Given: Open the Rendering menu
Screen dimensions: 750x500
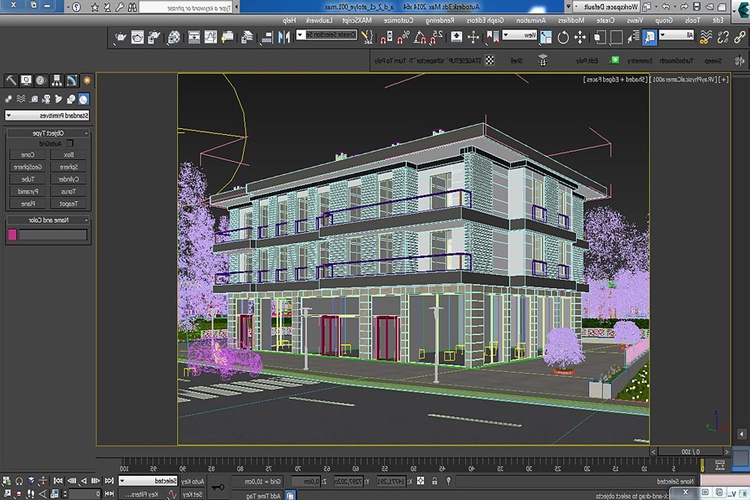Looking at the screenshot, I should tap(440, 21).
